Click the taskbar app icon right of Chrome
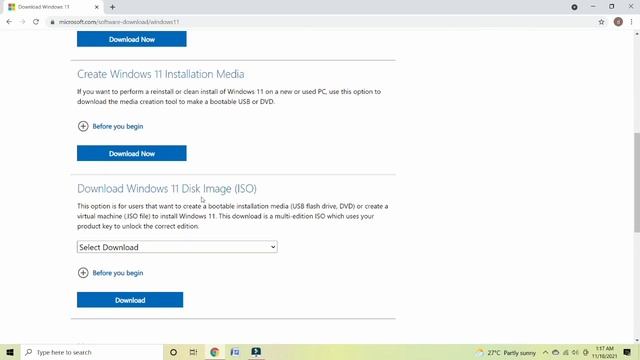Viewport: 640px width, 360px height. 235,352
